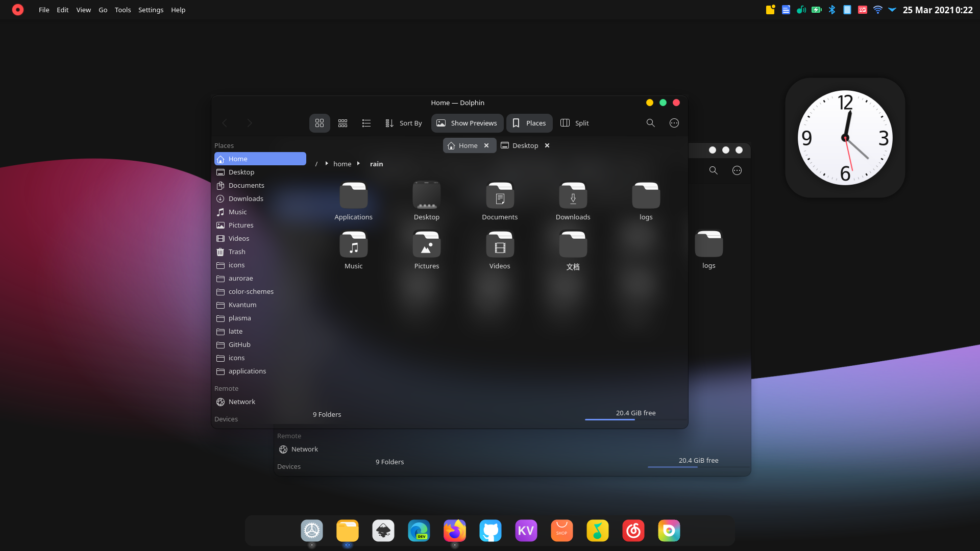Image resolution: width=980 pixels, height=551 pixels.
Task: Switch to Details list view mode
Action: coord(366,123)
